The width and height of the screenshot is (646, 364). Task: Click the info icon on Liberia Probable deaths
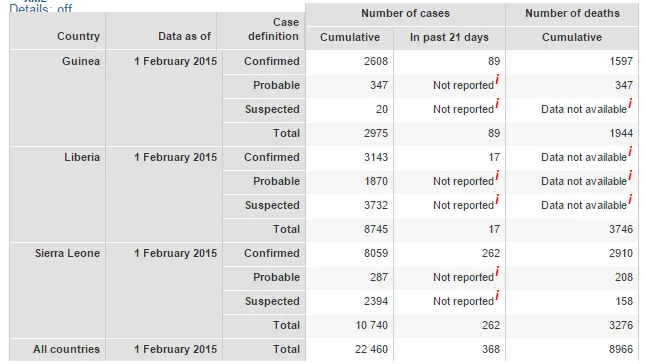[630, 175]
